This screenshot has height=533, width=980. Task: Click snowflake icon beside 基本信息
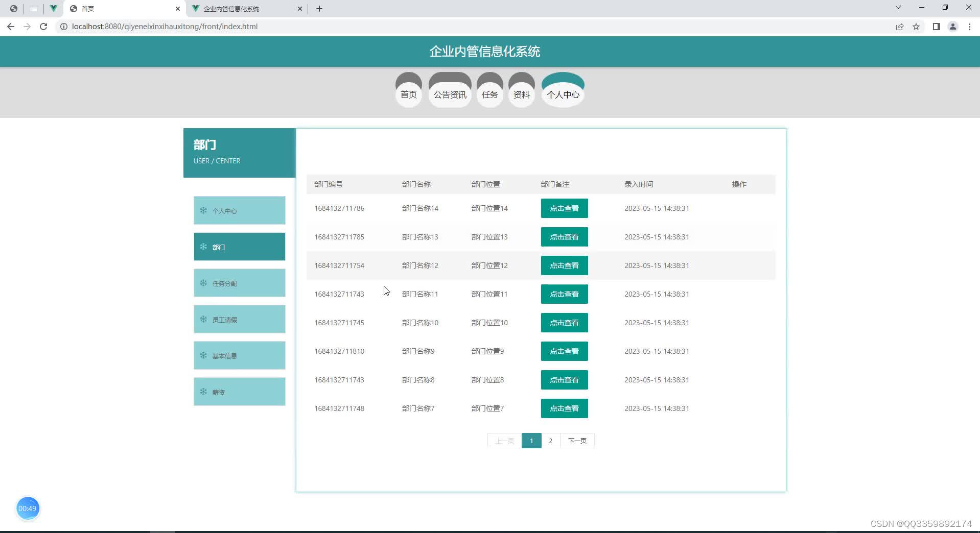(x=203, y=355)
